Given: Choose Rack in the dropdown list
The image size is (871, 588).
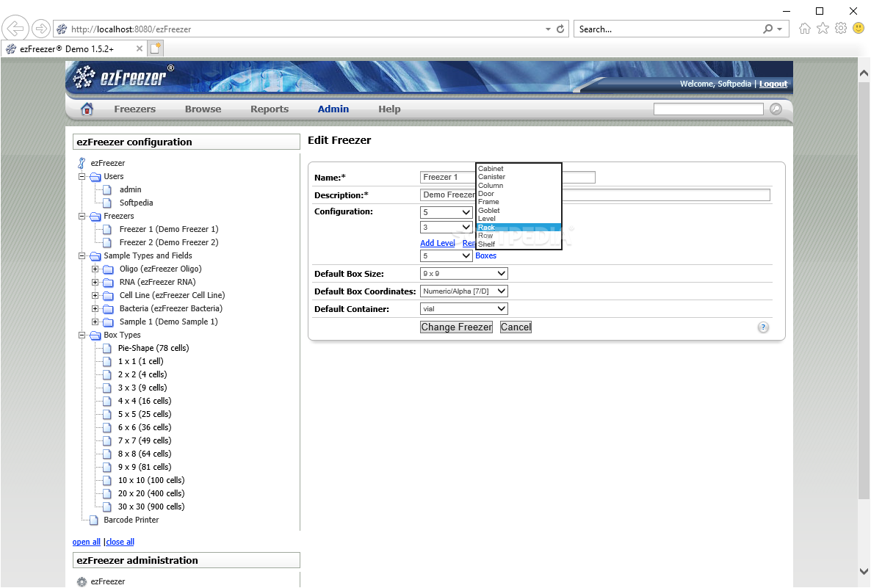Looking at the screenshot, I should point(518,228).
